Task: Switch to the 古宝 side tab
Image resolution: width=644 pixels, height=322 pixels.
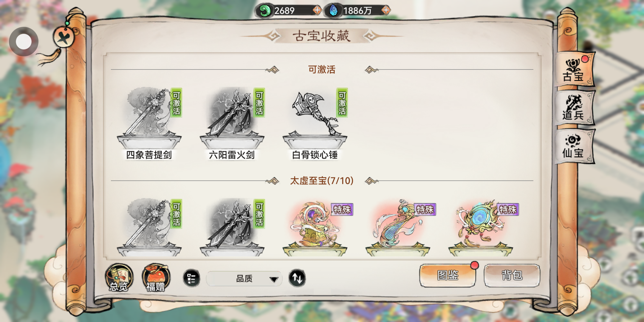Action: click(574, 70)
